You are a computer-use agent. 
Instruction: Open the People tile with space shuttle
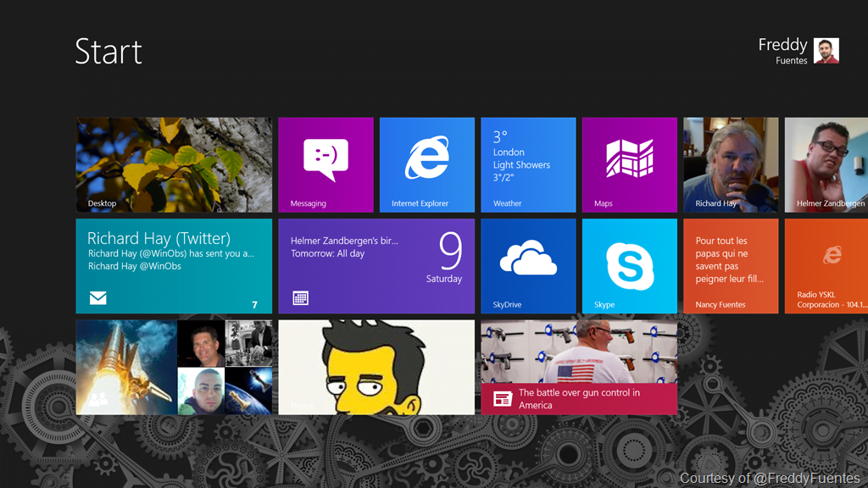coord(126,367)
